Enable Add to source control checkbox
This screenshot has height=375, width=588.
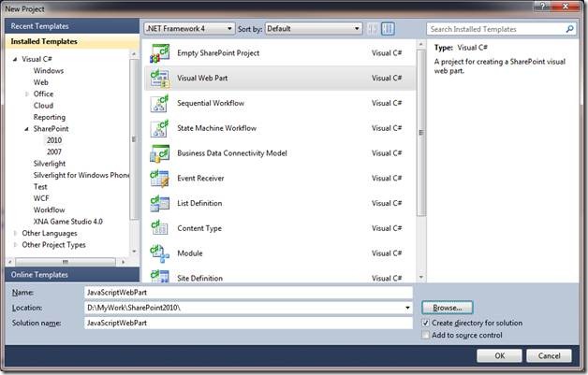426,335
